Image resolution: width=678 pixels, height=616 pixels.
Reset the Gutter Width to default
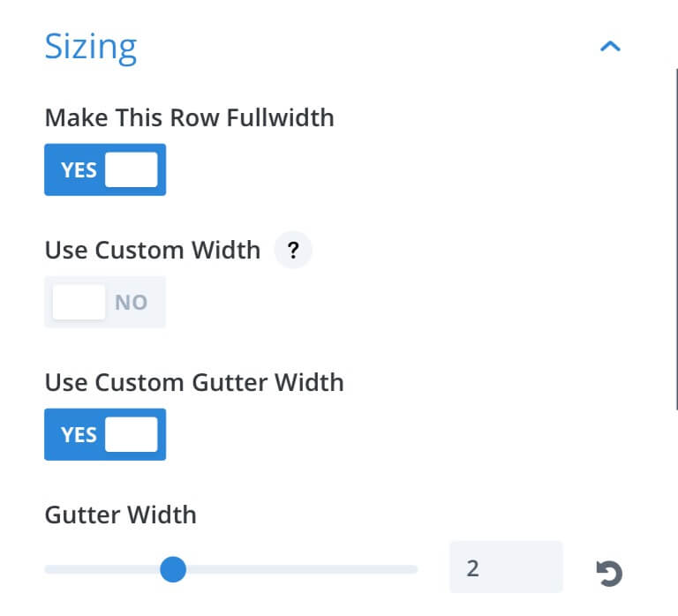(609, 574)
